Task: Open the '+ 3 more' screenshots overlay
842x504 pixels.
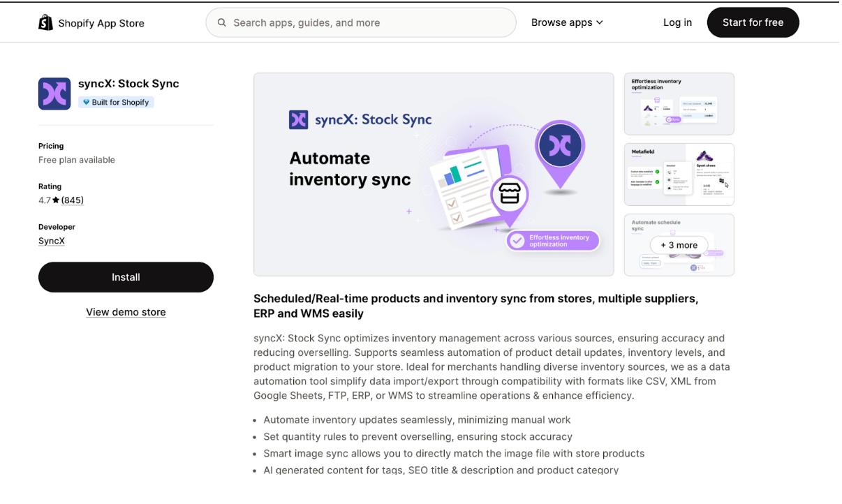Action: pyautogui.click(x=679, y=245)
